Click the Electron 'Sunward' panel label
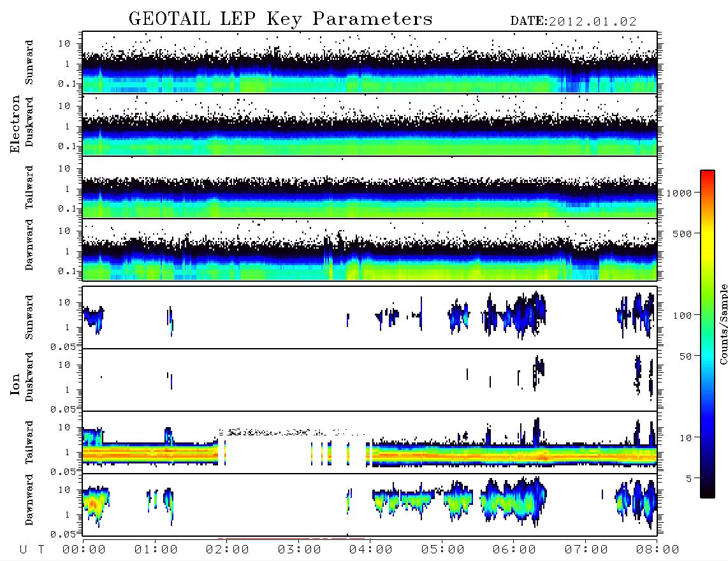This screenshot has width=728, height=561. [29, 62]
